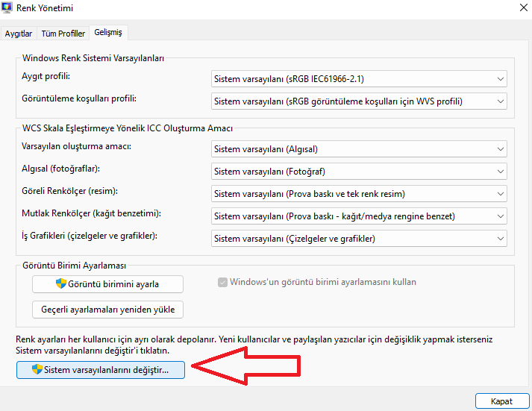Screen dimensions: 532x411
Task: Click the Görüntü birimini ayarla button
Action: 108,284
